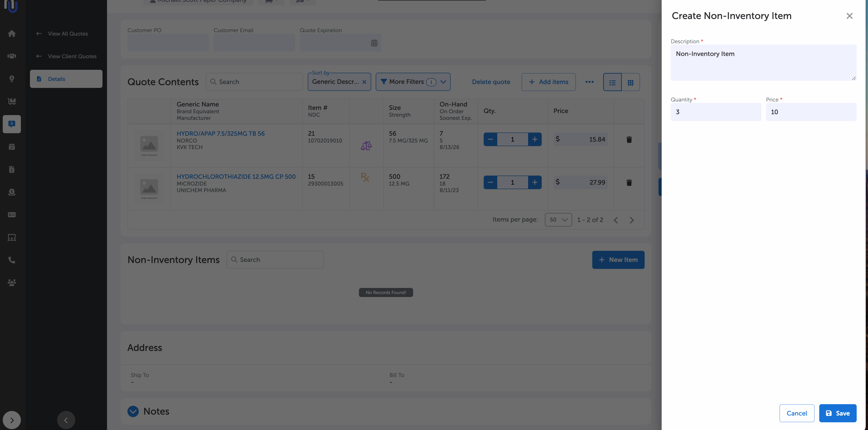Viewport: 868px width, 430px height.
Task: Click the New Item button
Action: pyautogui.click(x=618, y=260)
